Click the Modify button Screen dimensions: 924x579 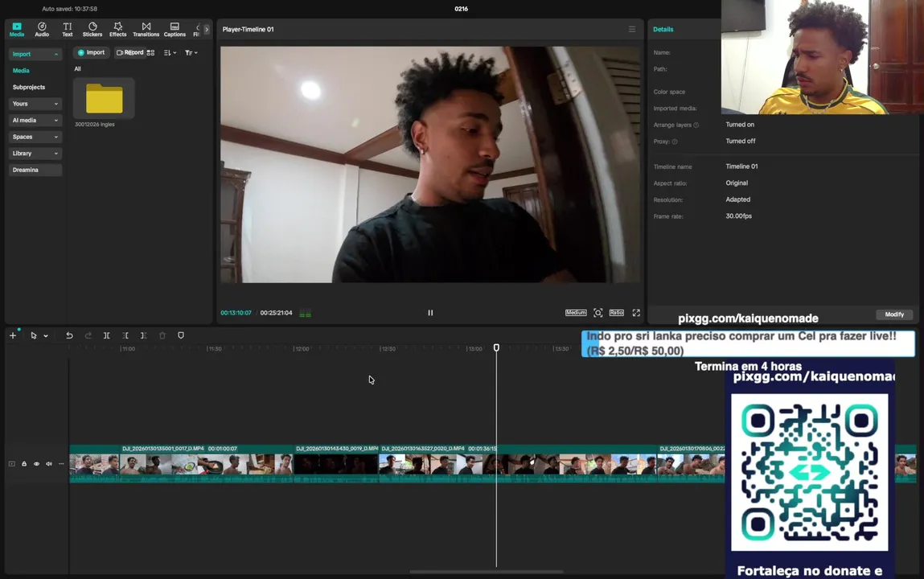894,314
